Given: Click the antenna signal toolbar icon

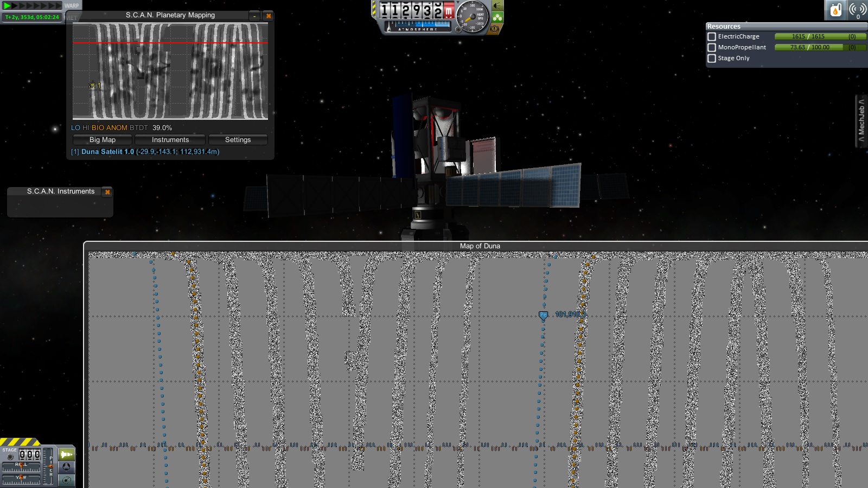Looking at the screenshot, I should (x=858, y=10).
